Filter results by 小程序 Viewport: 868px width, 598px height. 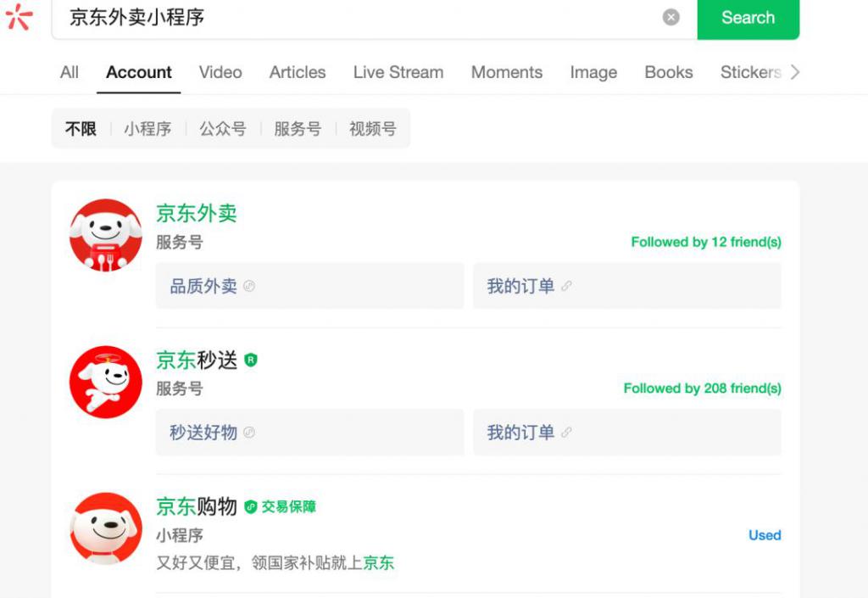147,128
